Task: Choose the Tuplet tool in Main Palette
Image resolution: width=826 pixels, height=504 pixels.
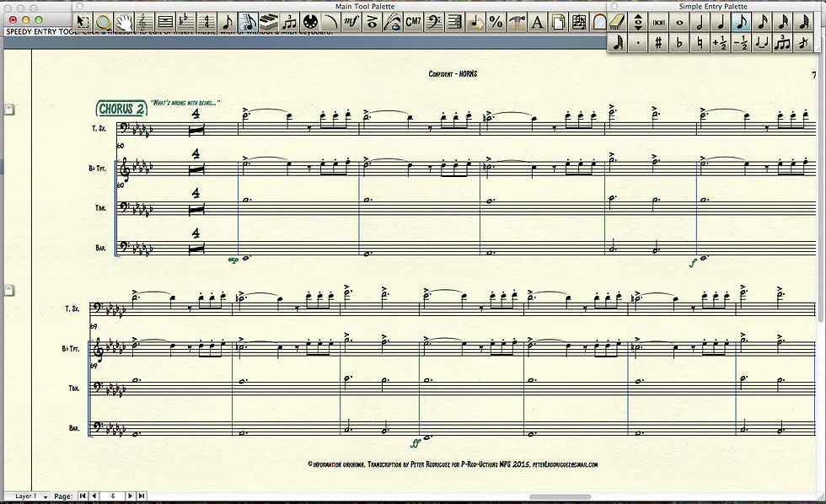Action: pos(289,22)
